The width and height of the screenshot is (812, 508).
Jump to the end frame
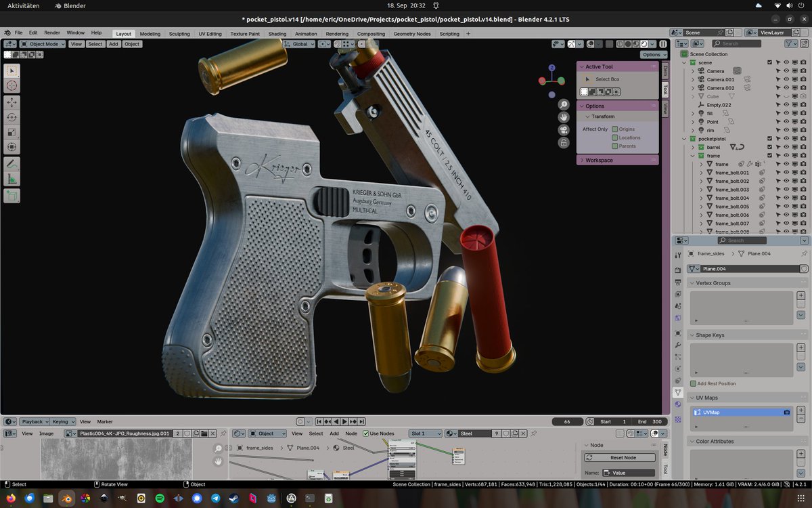pos(362,421)
